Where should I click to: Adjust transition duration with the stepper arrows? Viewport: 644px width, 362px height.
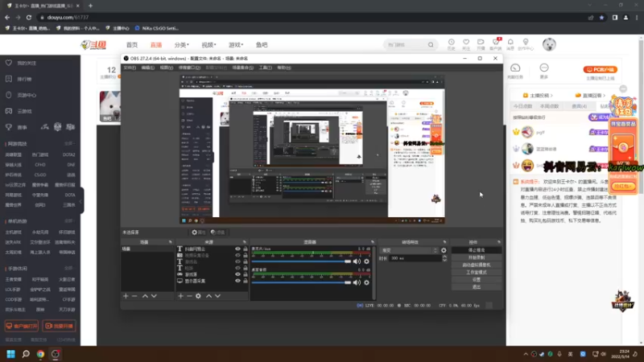pyautogui.click(x=444, y=258)
